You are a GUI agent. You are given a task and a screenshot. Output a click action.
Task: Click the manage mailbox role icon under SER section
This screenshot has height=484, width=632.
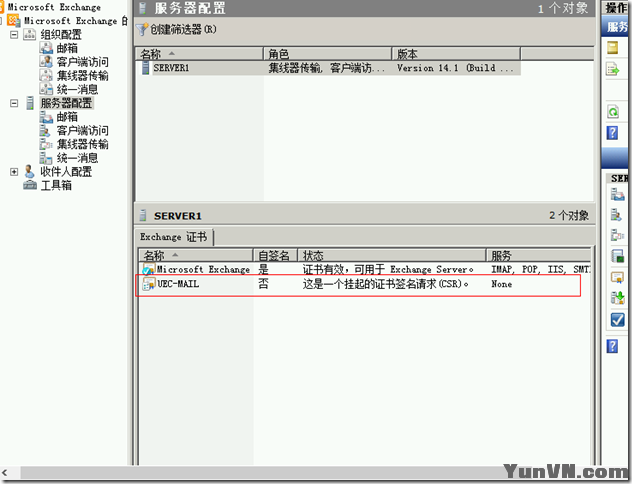pyautogui.click(x=617, y=194)
